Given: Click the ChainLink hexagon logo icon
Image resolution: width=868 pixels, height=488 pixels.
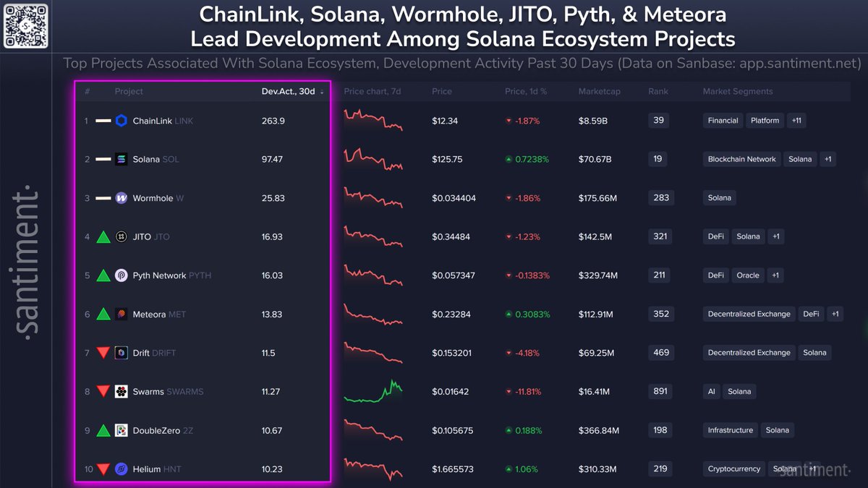Looking at the screenshot, I should point(122,121).
